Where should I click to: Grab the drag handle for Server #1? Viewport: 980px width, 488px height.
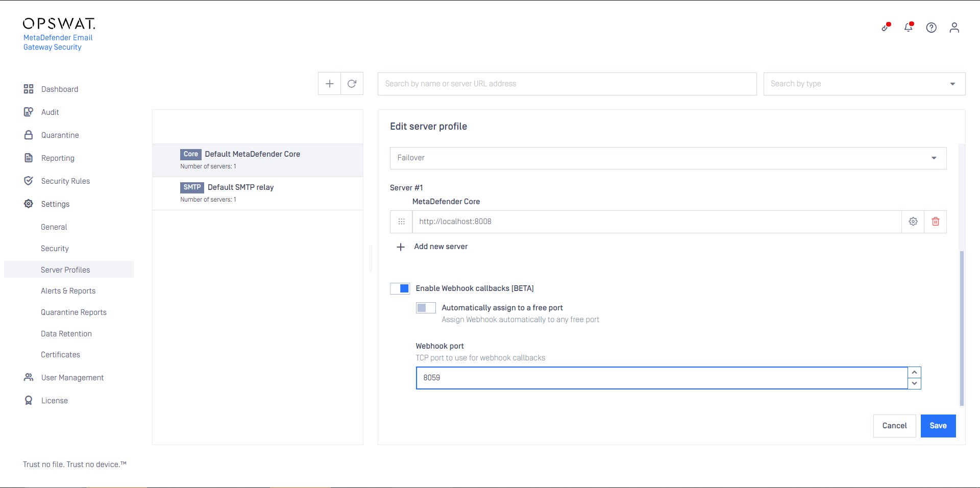pos(402,222)
